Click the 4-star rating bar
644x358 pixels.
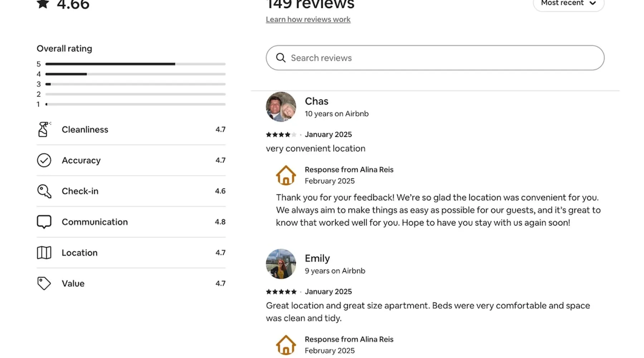135,74
